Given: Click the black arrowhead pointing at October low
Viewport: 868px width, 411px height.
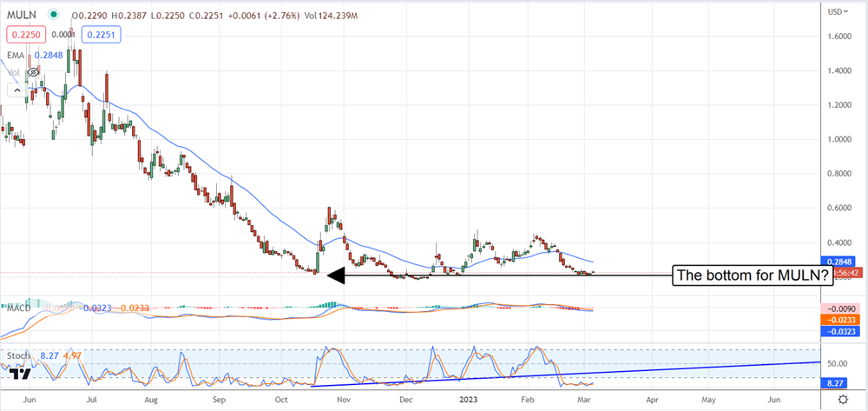Looking at the screenshot, I should point(334,276).
